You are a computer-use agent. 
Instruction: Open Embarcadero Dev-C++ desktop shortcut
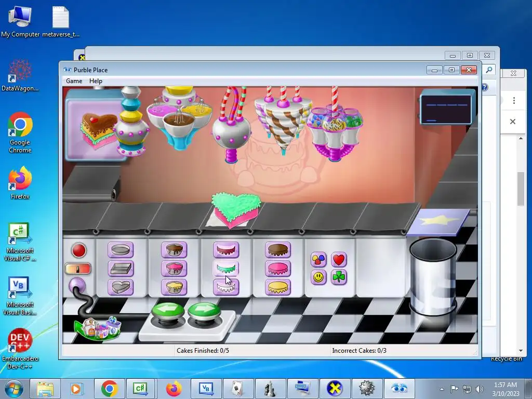(20, 349)
